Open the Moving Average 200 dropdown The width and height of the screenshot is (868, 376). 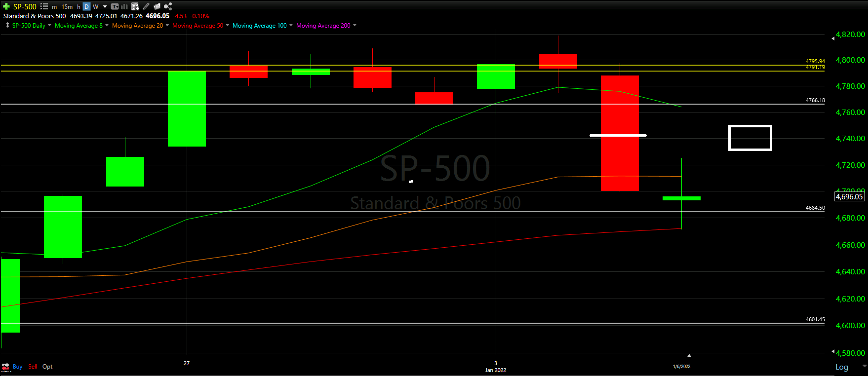[355, 25]
